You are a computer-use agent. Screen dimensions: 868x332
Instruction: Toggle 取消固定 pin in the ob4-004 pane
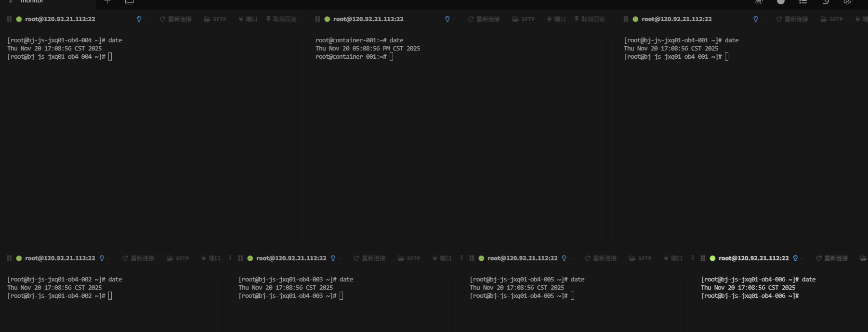[281, 19]
